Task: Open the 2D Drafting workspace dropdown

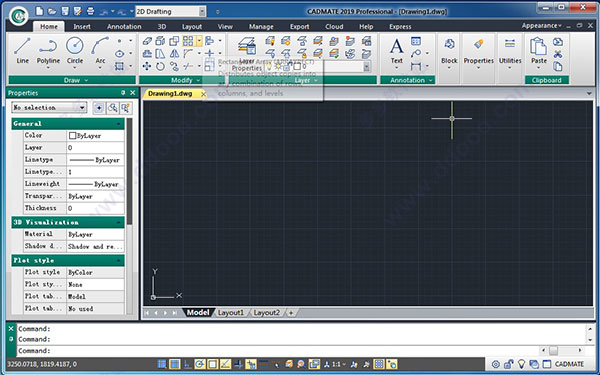Action: point(202,11)
